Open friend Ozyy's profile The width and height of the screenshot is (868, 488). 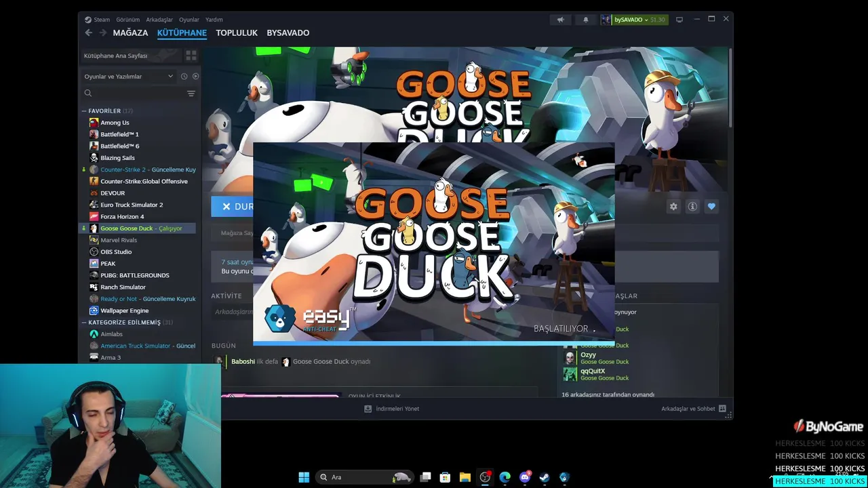[588, 355]
